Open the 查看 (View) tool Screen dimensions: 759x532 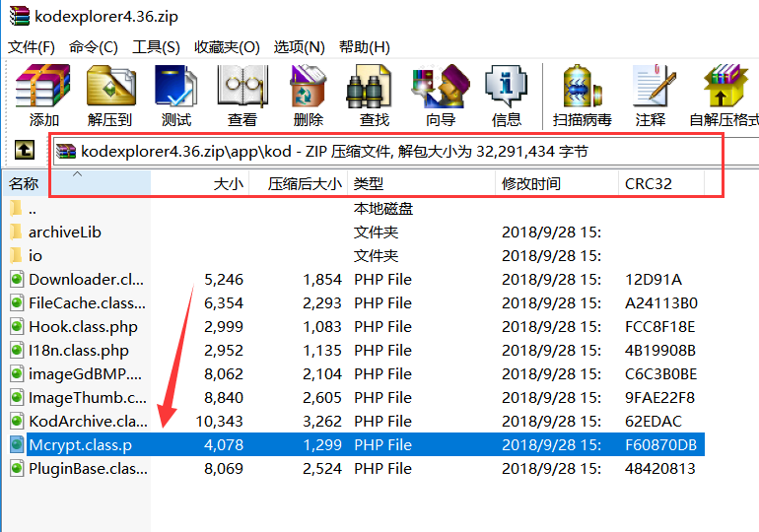point(241,96)
